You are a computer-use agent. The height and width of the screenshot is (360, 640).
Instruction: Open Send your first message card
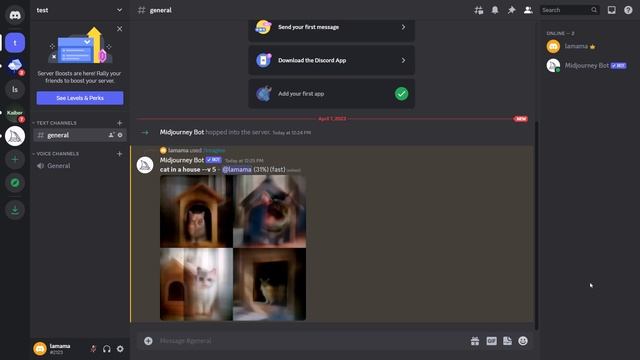tap(331, 28)
